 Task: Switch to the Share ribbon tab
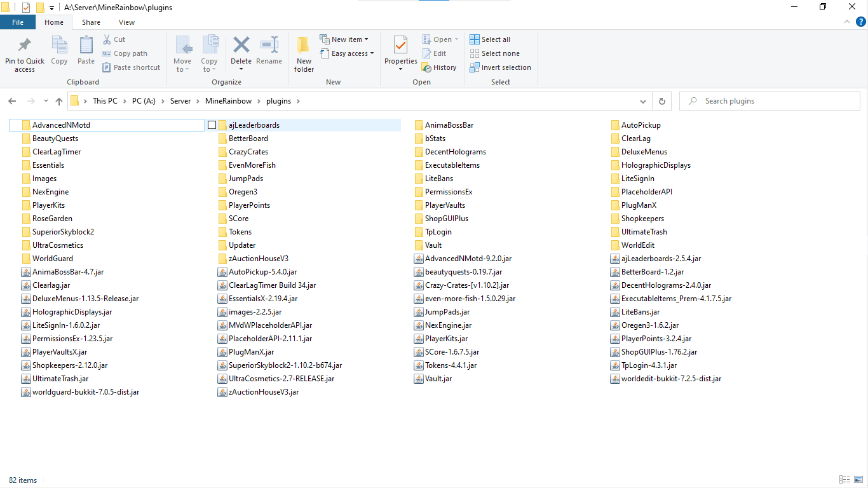[x=91, y=22]
